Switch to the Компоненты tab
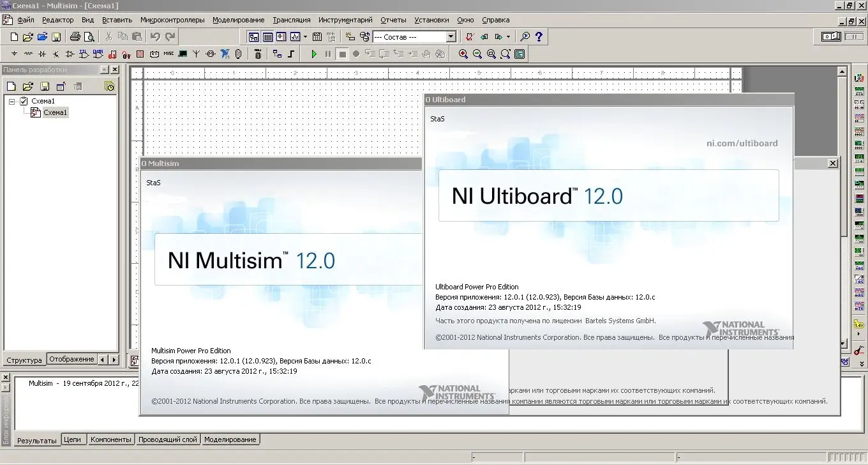Viewport: 868px width, 465px height. (x=111, y=439)
